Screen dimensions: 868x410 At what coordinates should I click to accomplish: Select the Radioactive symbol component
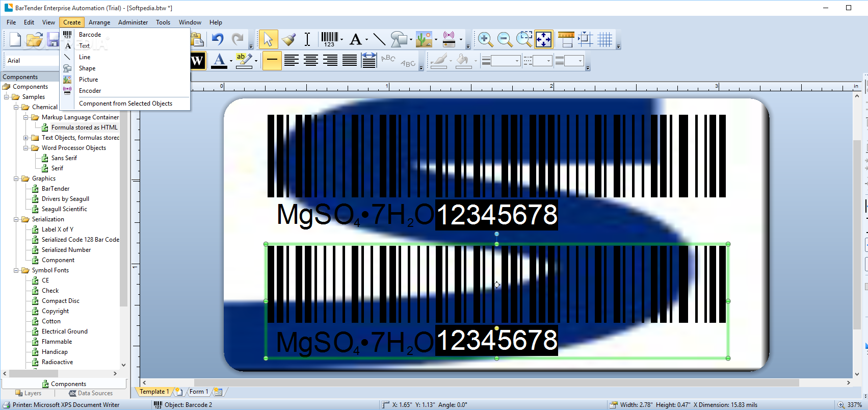pos(57,362)
